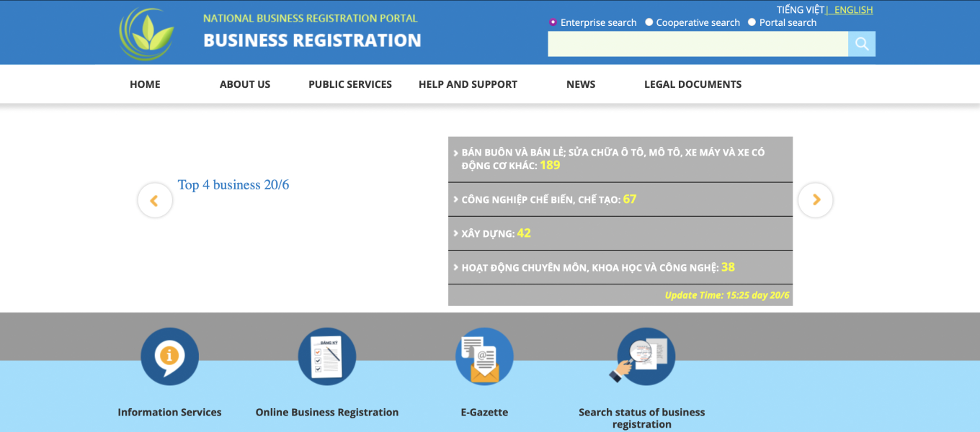Select Portal search radio button
This screenshot has width=980, height=432.
pos(752,22)
